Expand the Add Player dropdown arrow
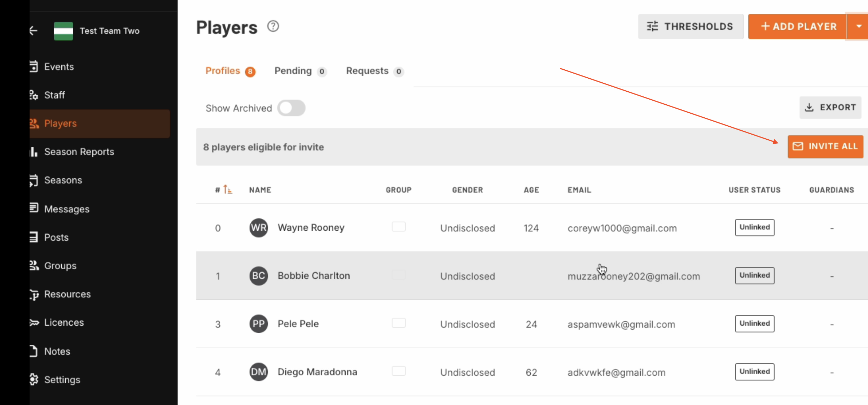The width and height of the screenshot is (868, 405). 859,26
